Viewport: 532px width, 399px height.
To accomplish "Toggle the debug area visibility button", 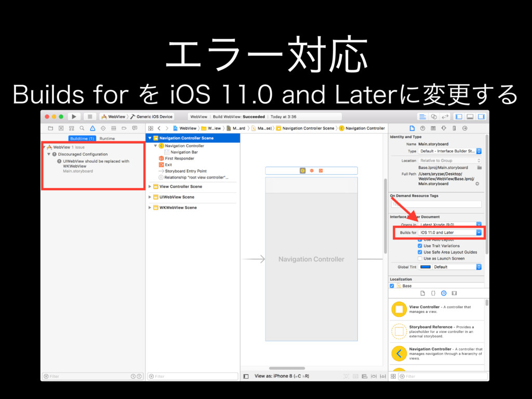I will (x=470, y=117).
